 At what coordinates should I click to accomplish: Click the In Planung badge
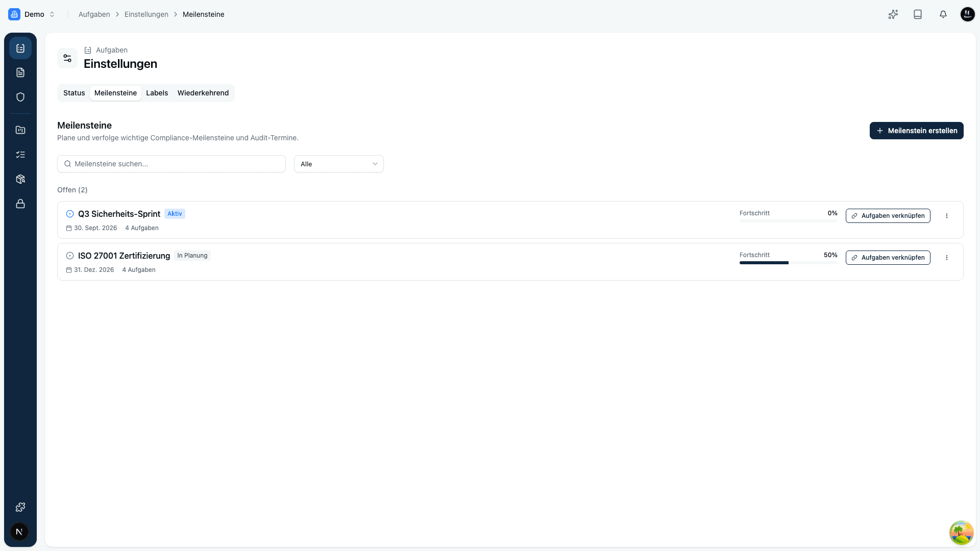click(x=192, y=256)
